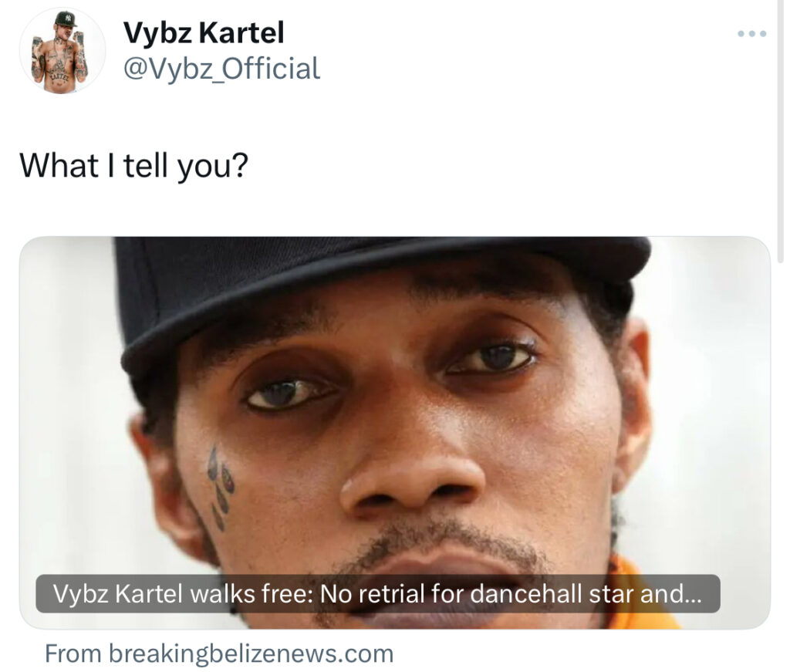Open the @Vybz_Official handle link
The height and width of the screenshot is (672, 790).
tap(221, 69)
